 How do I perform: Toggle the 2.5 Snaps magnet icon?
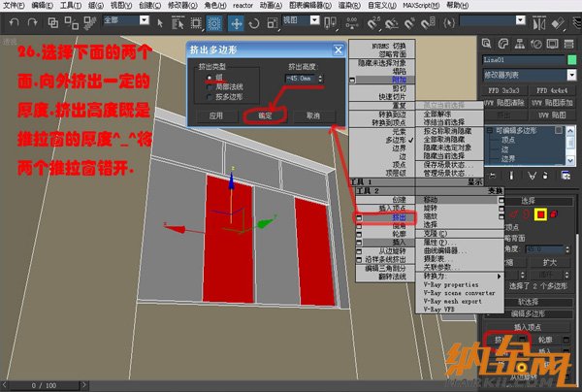pos(373,23)
